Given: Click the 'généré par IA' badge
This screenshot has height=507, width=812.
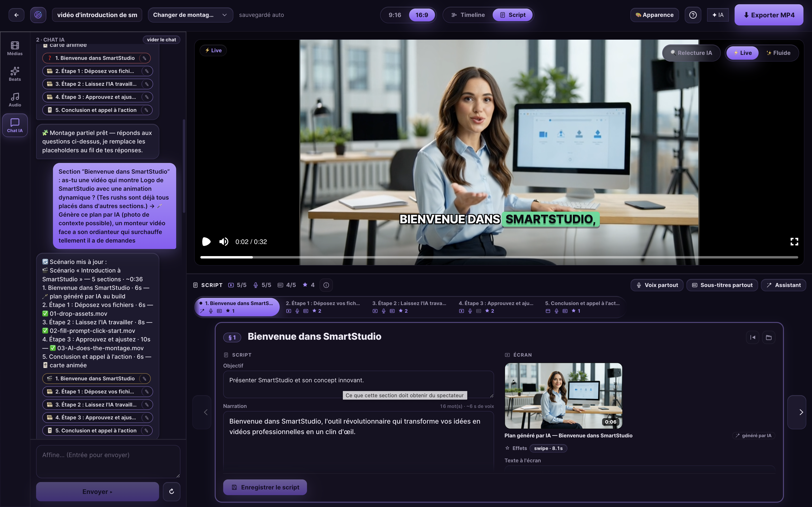Looking at the screenshot, I should [753, 435].
